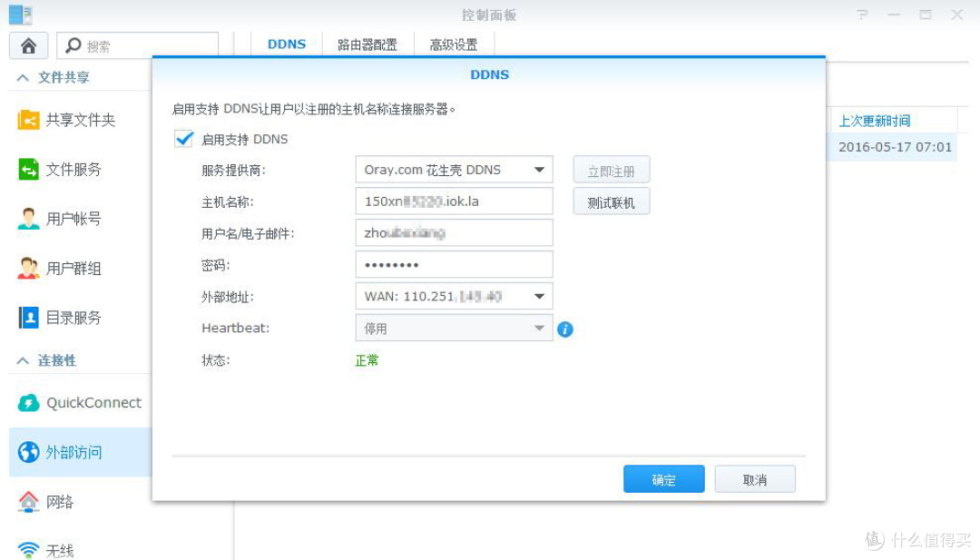Switch to the 路由器配置 tab
Viewport: 980px width, 560px height.
pos(367,44)
